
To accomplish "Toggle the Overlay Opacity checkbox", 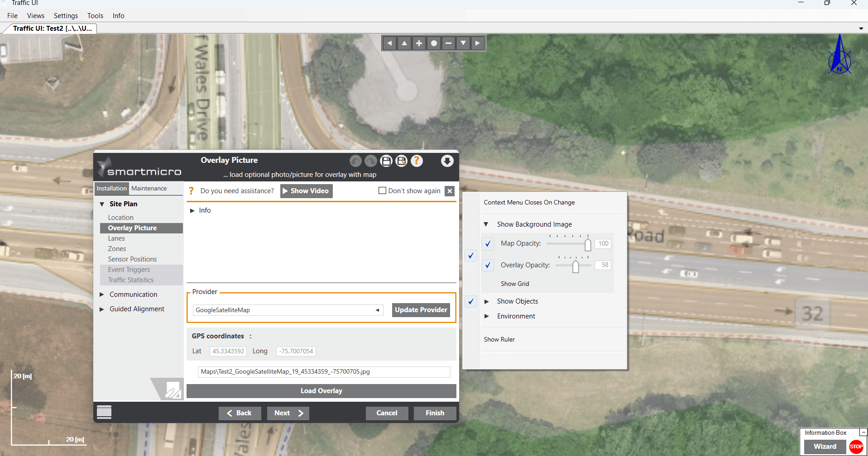I will (x=488, y=265).
